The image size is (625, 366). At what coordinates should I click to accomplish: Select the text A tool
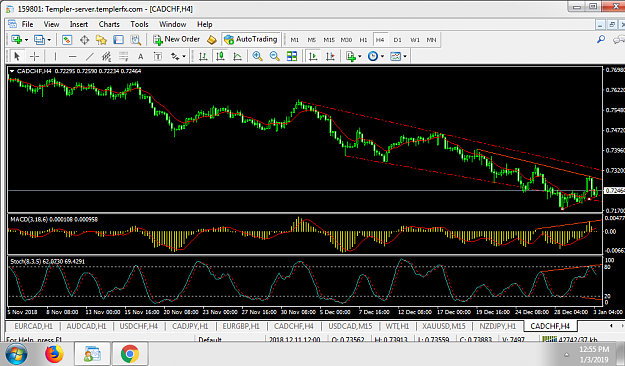point(141,56)
